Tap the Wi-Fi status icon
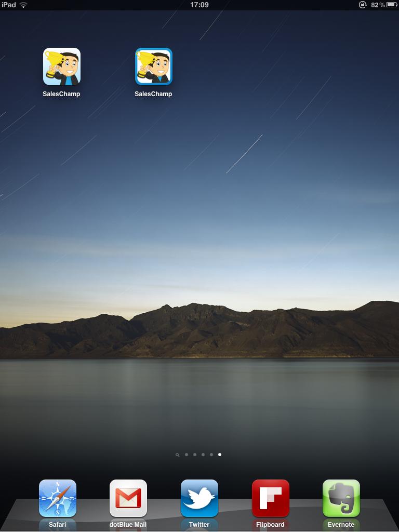This screenshot has height=532, width=399. coord(23,5)
